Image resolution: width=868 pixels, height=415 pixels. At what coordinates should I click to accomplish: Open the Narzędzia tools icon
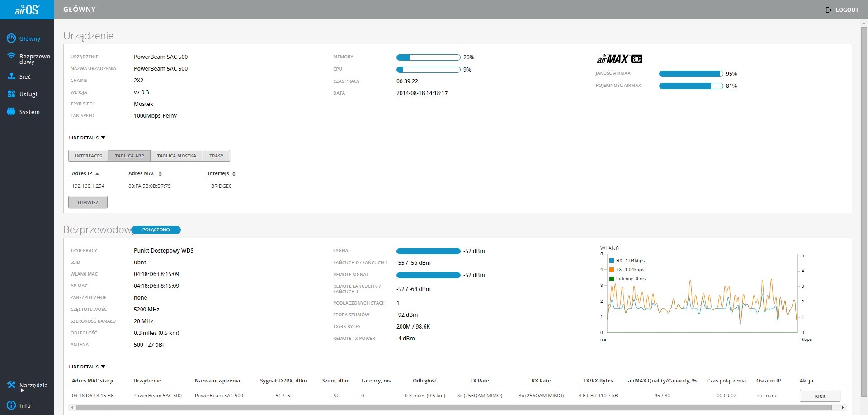click(11, 385)
